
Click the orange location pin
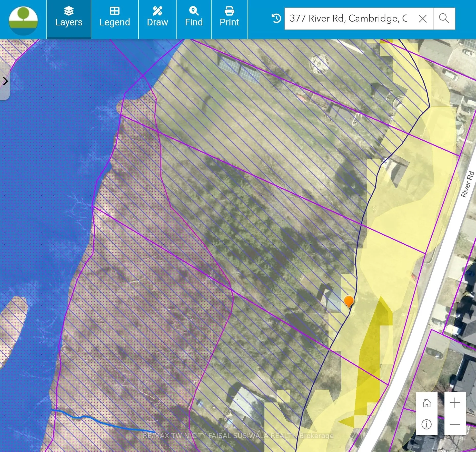coord(349,301)
